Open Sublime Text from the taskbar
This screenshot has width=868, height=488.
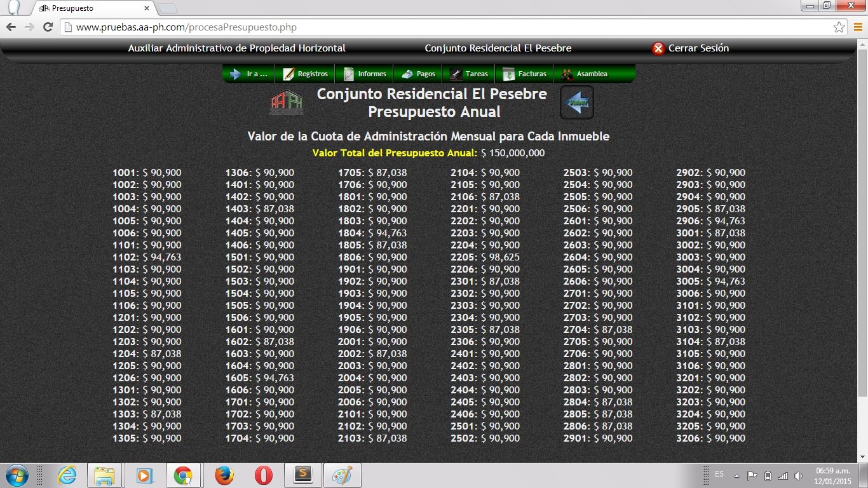(303, 475)
